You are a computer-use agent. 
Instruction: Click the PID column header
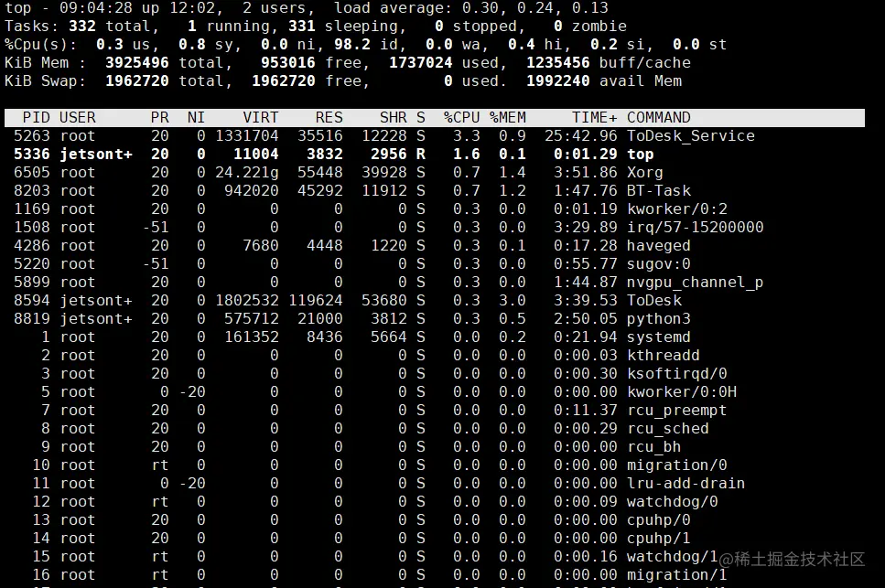tap(36, 118)
